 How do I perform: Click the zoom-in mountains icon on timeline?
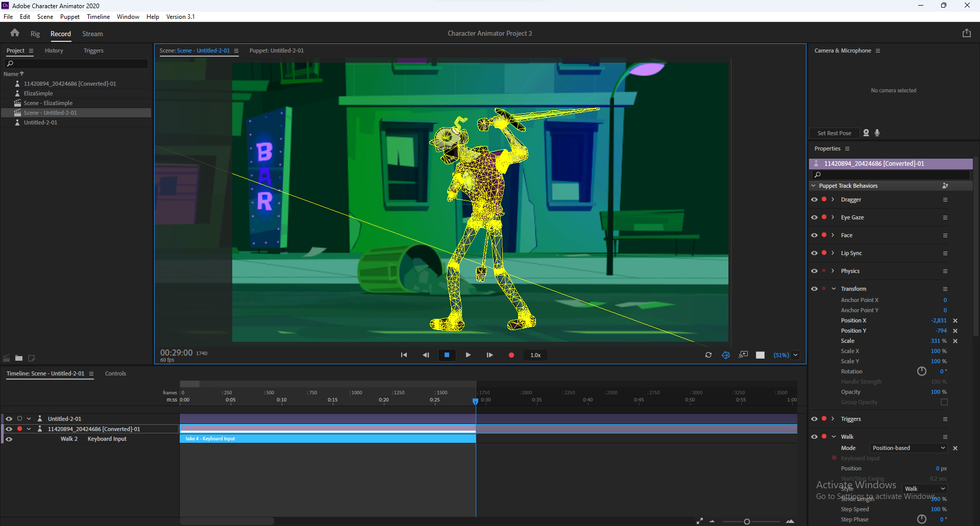[790, 521]
